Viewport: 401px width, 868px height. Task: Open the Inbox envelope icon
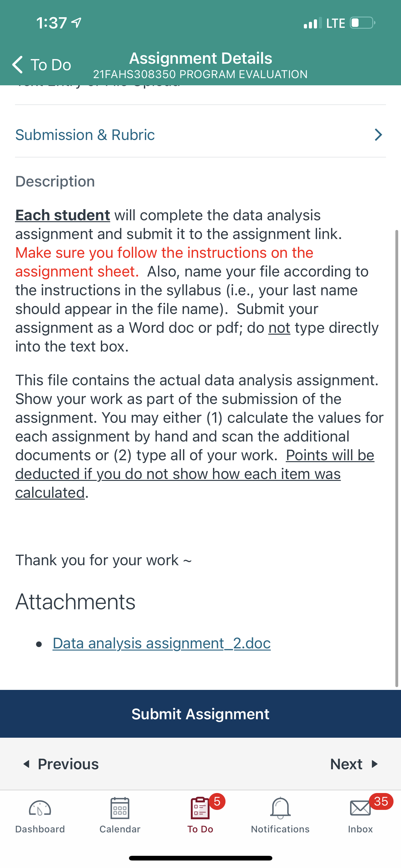360,808
